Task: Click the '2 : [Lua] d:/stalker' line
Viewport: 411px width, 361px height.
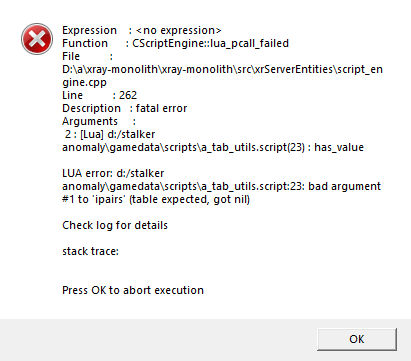Action: [x=110, y=134]
